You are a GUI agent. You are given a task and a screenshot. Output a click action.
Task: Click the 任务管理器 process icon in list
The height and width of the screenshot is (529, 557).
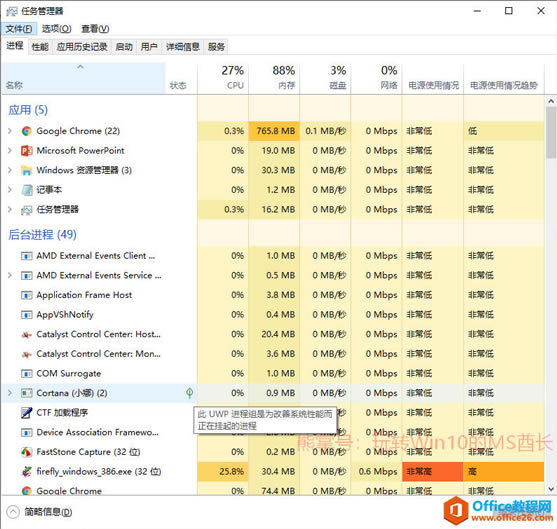tap(26, 210)
